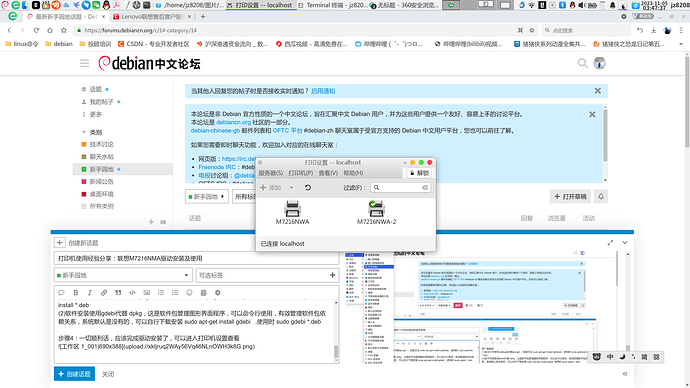Open the forum hamburger menu
Screen dimensions: 690x388
point(84,63)
